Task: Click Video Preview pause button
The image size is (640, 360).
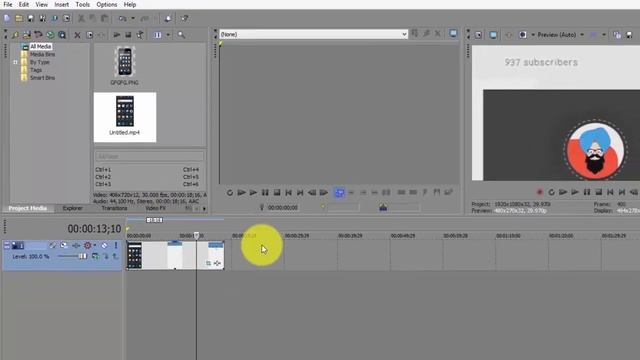Action: [x=587, y=192]
